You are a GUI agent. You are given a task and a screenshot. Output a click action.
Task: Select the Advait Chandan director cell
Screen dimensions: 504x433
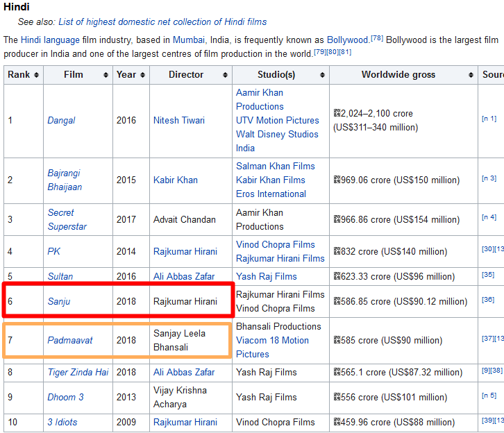(x=191, y=219)
